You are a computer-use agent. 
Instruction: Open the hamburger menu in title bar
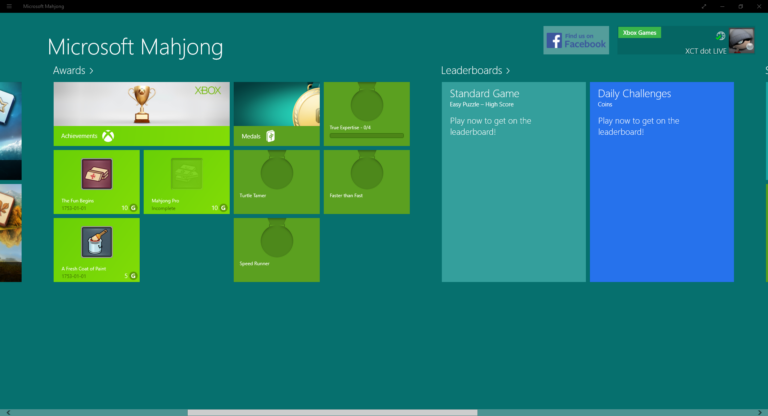[x=9, y=6]
